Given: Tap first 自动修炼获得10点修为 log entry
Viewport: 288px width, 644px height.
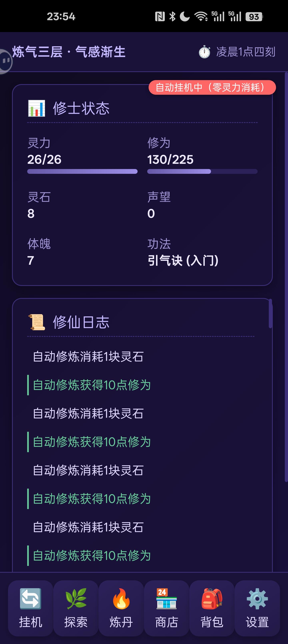Looking at the screenshot, I should pos(92,385).
